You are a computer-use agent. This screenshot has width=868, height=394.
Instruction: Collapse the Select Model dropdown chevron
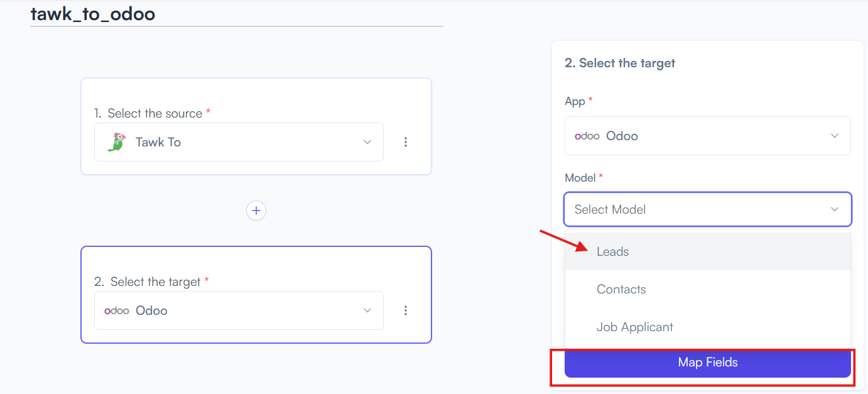(835, 209)
